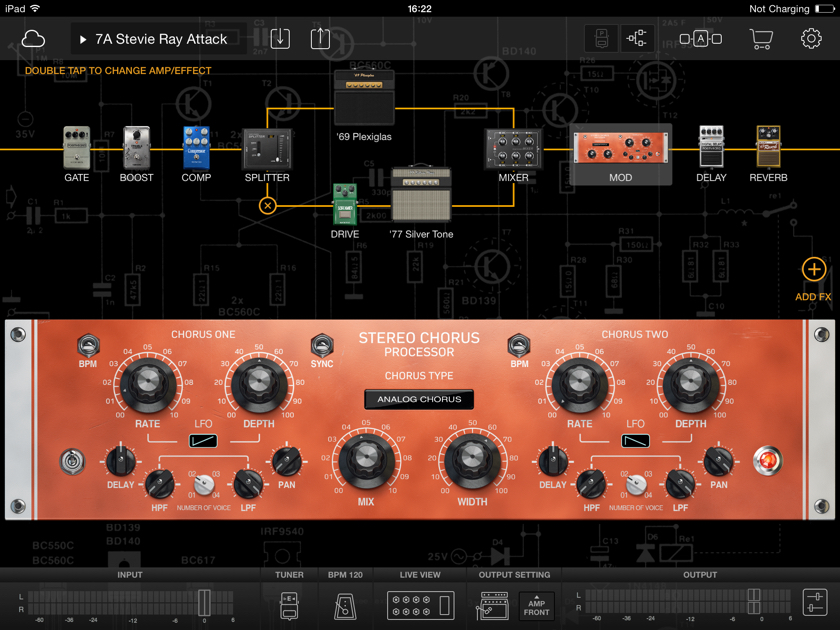Open the shopping cart store
Image resolution: width=840 pixels, height=630 pixels.
pyautogui.click(x=761, y=39)
